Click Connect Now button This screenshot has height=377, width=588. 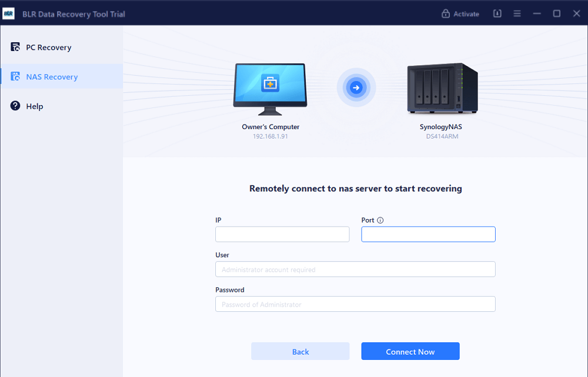click(410, 351)
